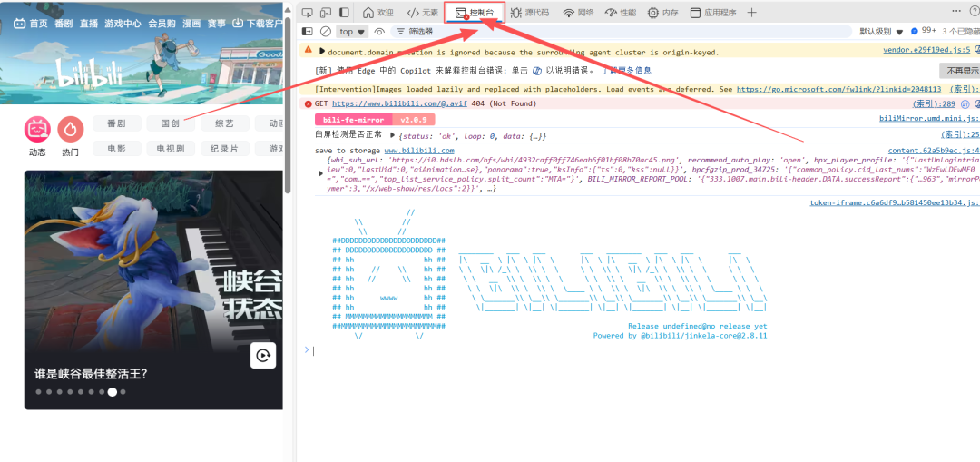This screenshot has height=462, width=980.
Task: Open the 99+ issues counter
Action: pyautogui.click(x=924, y=31)
